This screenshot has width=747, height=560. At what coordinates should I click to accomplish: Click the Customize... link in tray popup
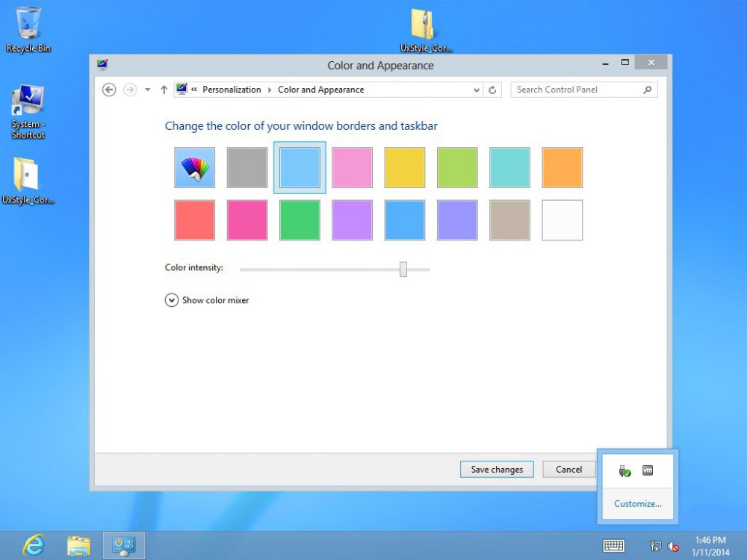pyautogui.click(x=637, y=504)
